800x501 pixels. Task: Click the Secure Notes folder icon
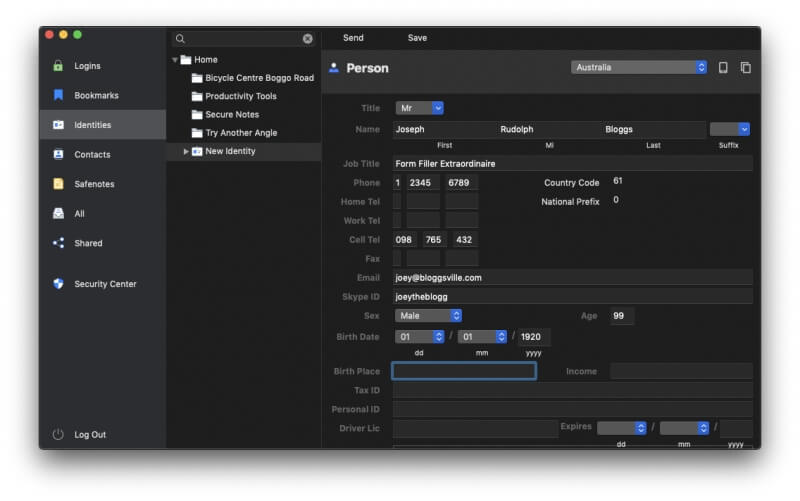197,115
